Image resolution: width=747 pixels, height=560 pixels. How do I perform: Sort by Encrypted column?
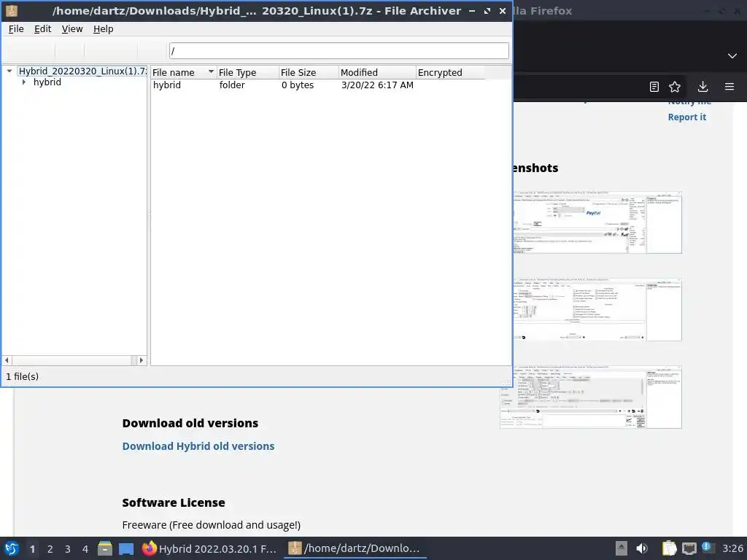coord(450,72)
